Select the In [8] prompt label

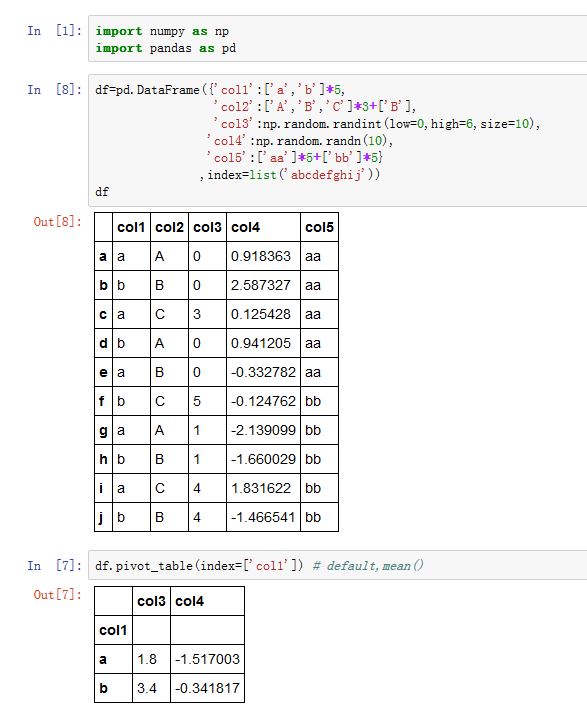pos(54,90)
